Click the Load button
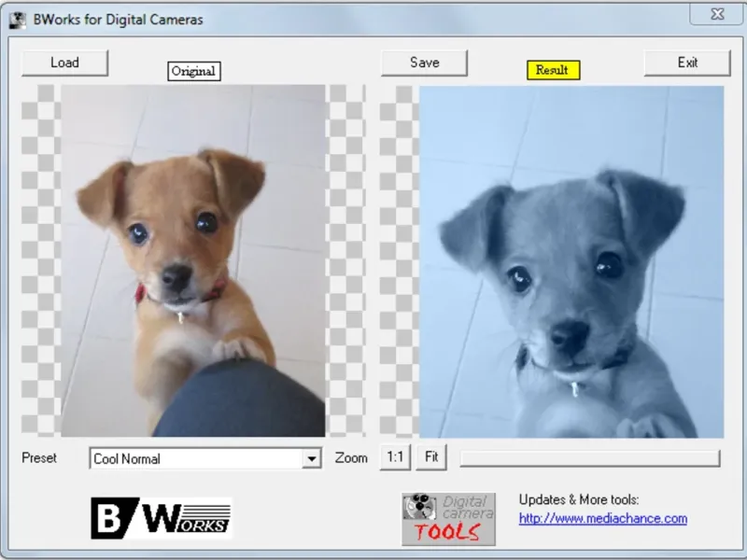The height and width of the screenshot is (560, 747). tap(64, 63)
